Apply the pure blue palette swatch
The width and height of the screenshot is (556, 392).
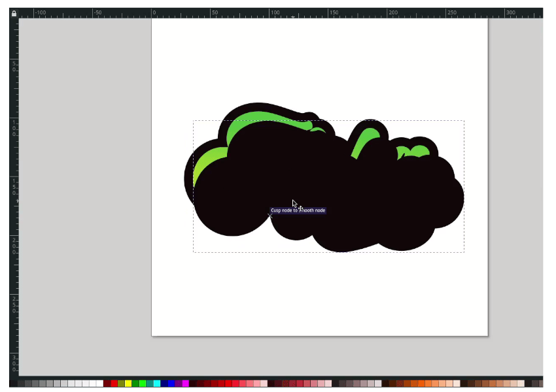[171, 384]
